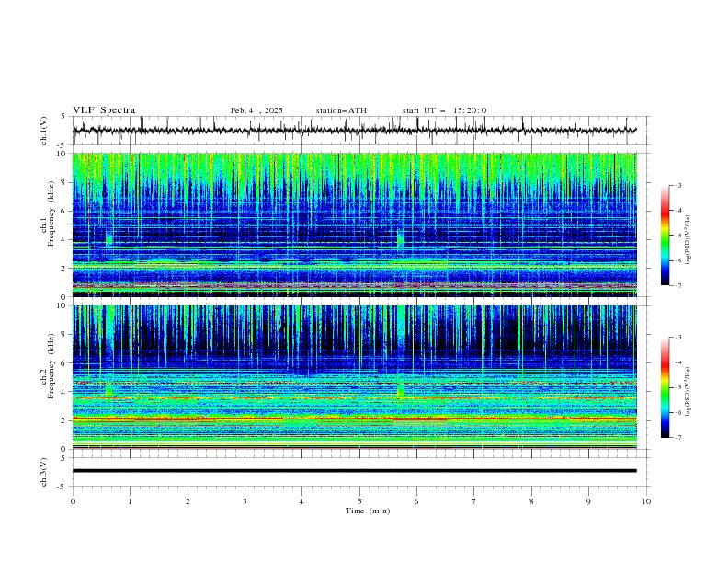728x563 pixels.
Task: Click the green burst near 4 kHz in ch.2 at 5.7 min
Action: tap(401, 389)
